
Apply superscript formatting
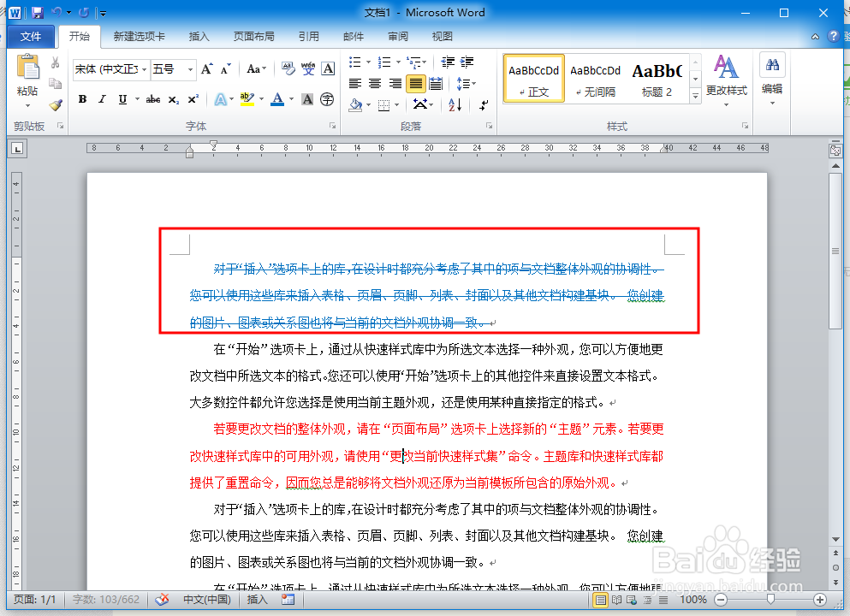(193, 99)
